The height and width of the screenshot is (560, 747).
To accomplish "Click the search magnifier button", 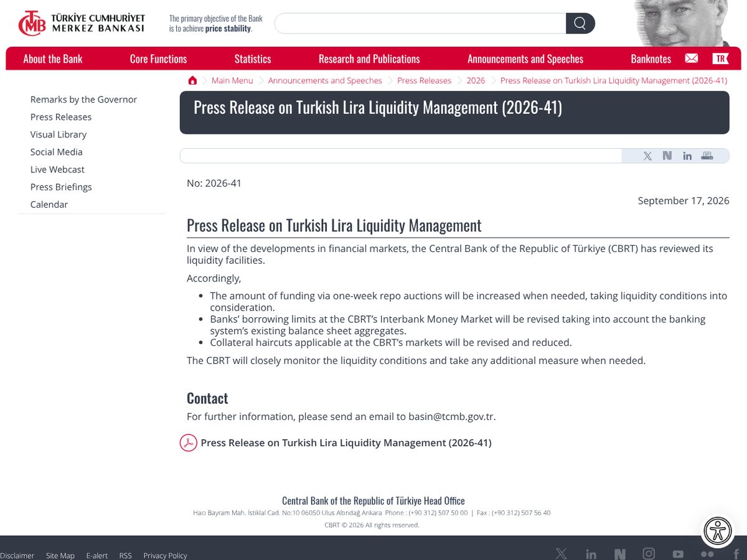I will pyautogui.click(x=580, y=24).
